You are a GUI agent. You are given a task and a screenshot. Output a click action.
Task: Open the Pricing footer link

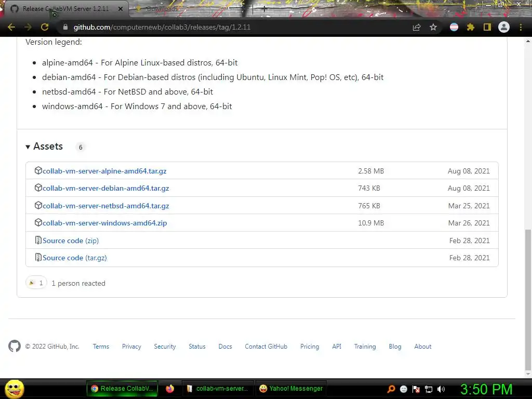click(x=310, y=346)
